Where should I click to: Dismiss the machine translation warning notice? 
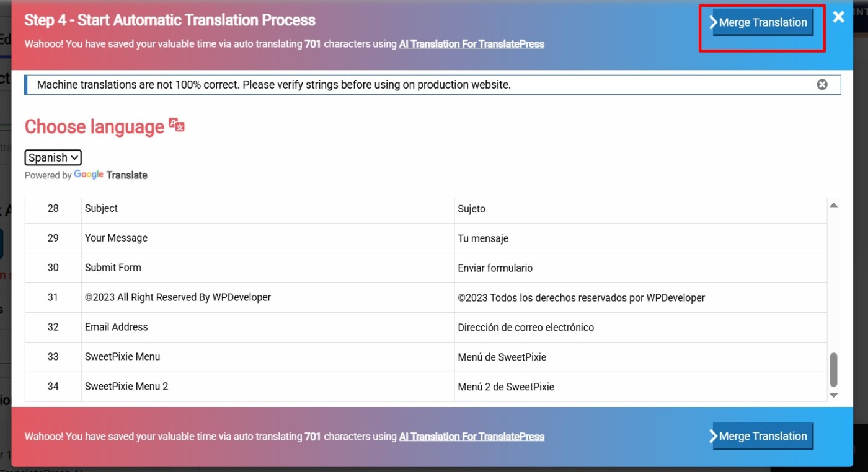(821, 85)
